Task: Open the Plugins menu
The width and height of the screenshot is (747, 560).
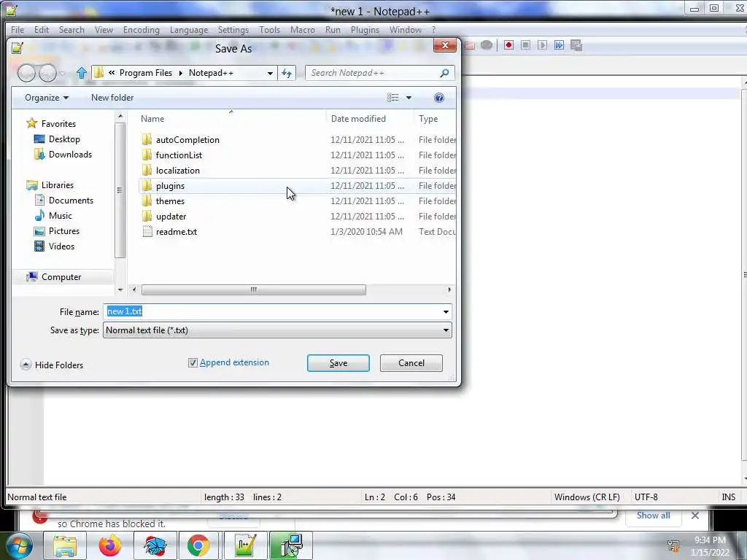Action: [365, 29]
